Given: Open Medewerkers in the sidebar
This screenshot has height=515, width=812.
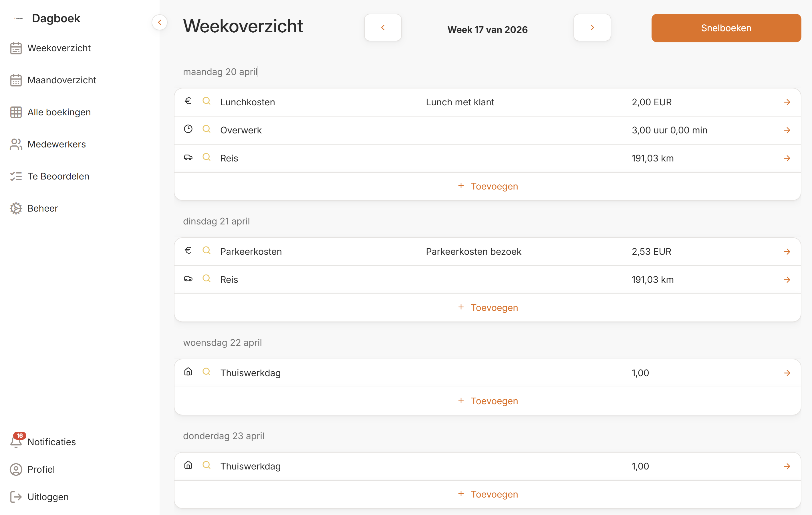Looking at the screenshot, I should tap(57, 145).
